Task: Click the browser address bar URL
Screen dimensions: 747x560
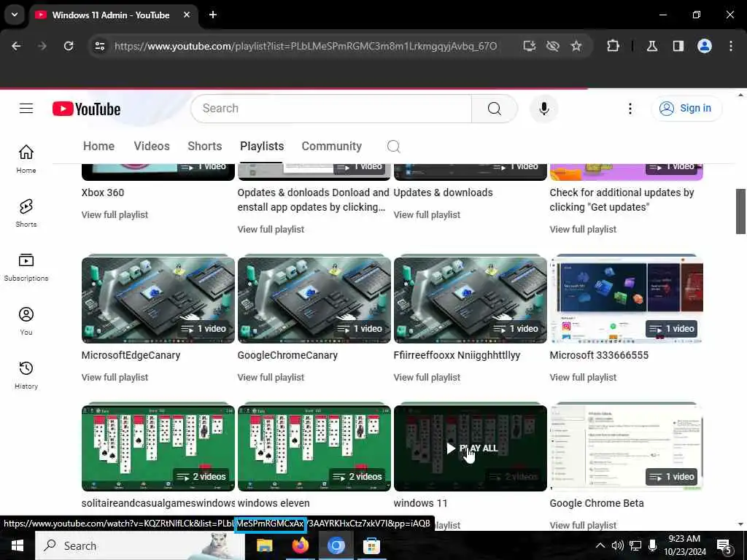Action: [306, 46]
